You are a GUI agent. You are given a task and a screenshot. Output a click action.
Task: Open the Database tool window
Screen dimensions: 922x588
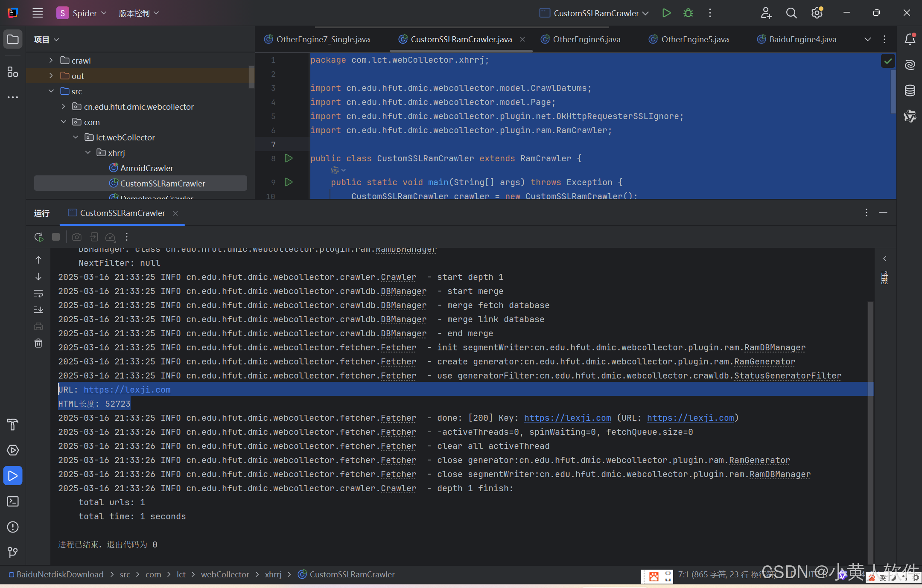[910, 90]
